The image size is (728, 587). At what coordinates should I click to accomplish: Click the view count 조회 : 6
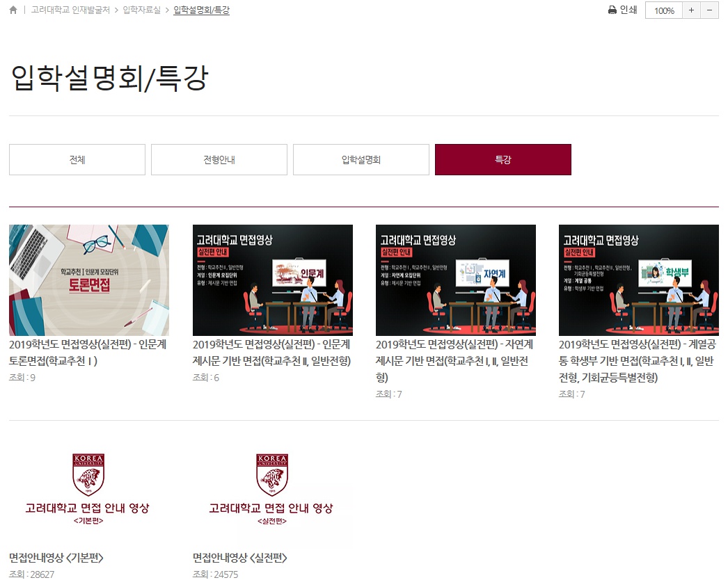[206, 378]
